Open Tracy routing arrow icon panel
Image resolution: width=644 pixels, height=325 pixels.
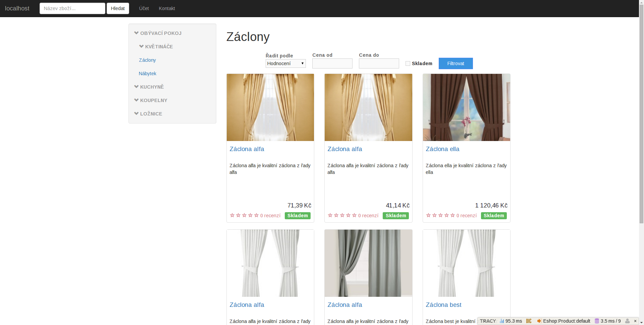click(x=539, y=321)
